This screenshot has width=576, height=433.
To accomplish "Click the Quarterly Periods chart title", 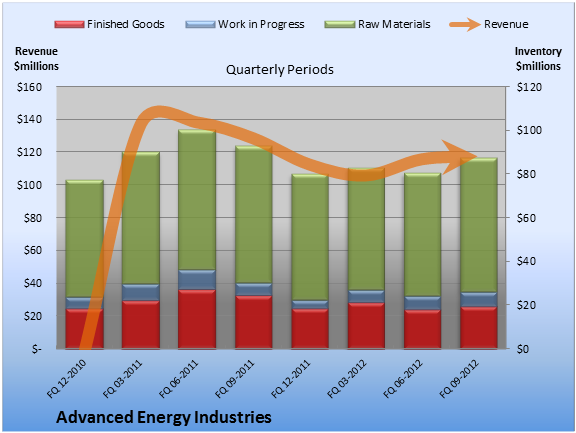I will [x=280, y=69].
